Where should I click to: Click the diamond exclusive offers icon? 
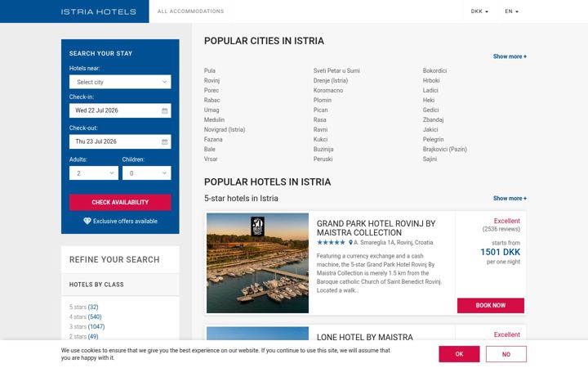point(87,221)
